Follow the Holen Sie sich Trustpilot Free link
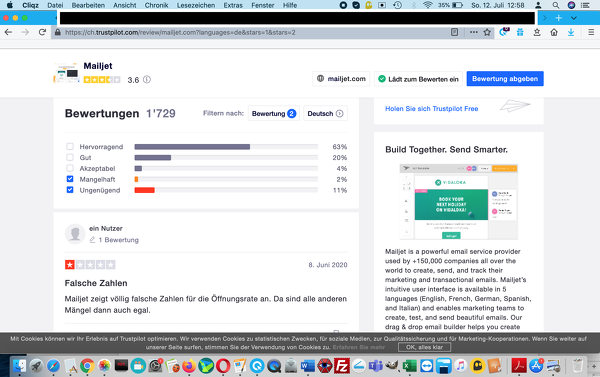Screen dimensions: 600x377 pos(432,109)
